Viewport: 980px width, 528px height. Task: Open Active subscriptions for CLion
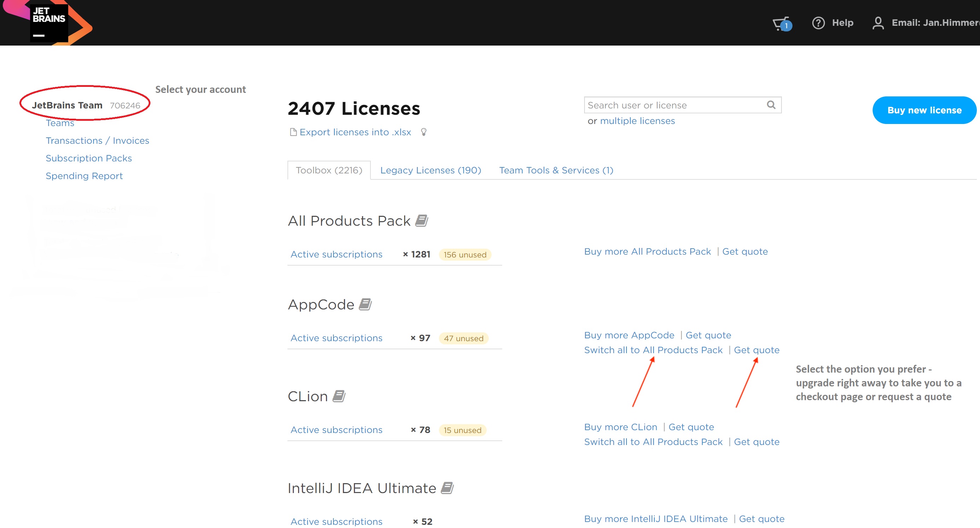336,429
